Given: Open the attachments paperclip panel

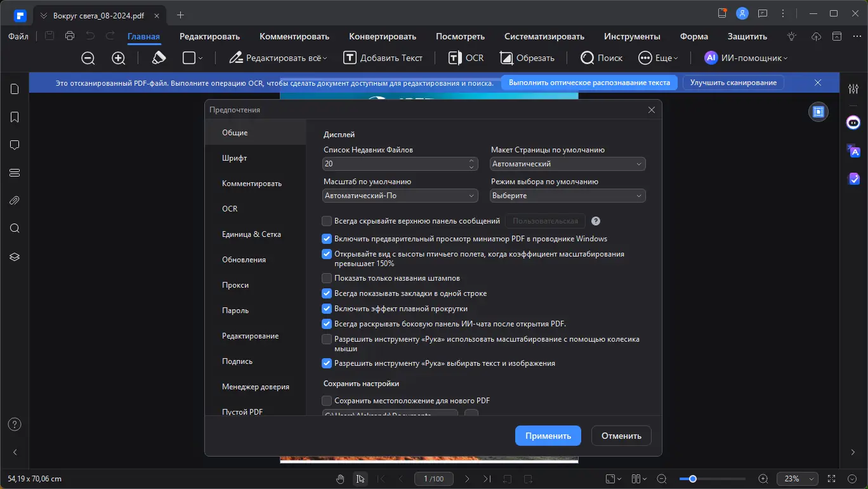Looking at the screenshot, I should 15,201.
